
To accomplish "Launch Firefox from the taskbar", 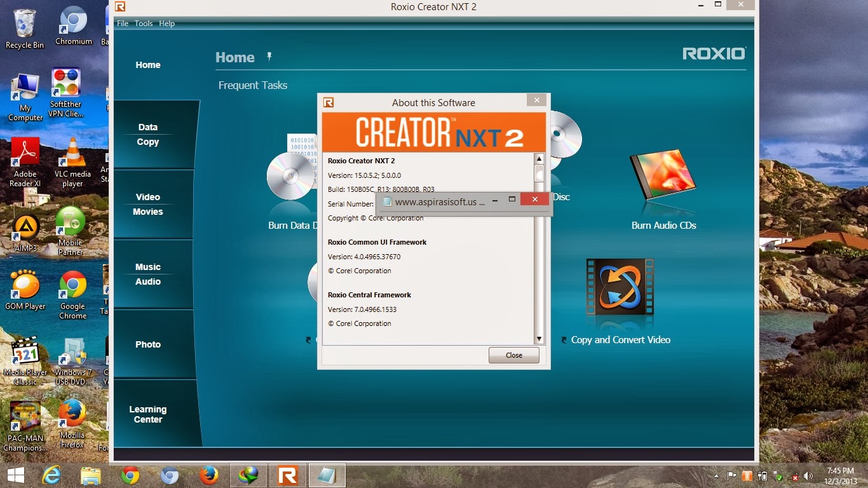I will tap(208, 475).
